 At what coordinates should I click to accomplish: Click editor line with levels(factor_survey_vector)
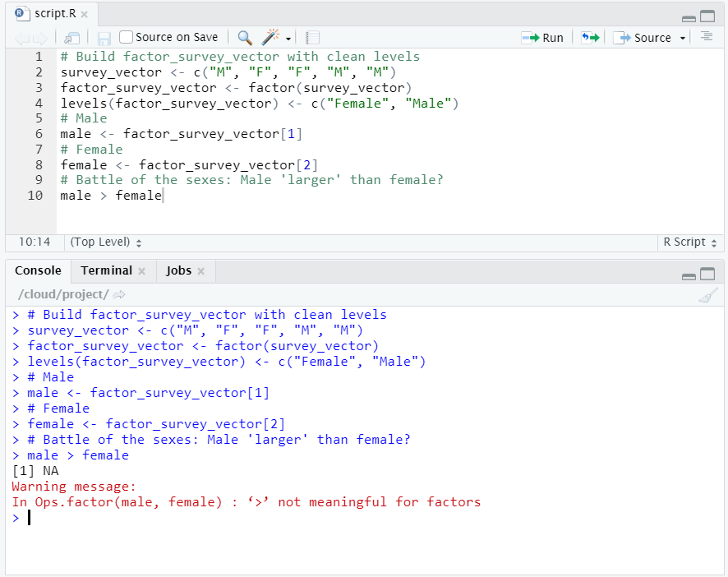(x=259, y=103)
